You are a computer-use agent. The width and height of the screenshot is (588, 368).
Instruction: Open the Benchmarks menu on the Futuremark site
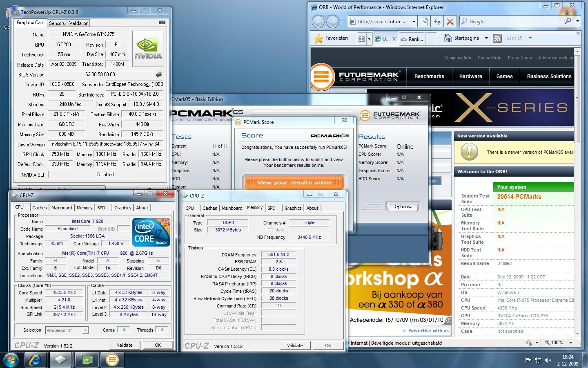[429, 76]
